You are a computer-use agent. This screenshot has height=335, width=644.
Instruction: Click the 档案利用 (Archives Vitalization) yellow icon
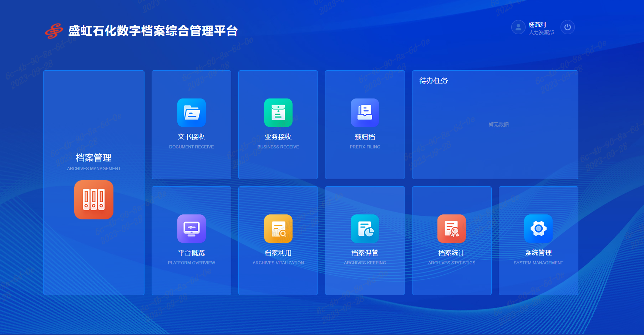coord(278,229)
